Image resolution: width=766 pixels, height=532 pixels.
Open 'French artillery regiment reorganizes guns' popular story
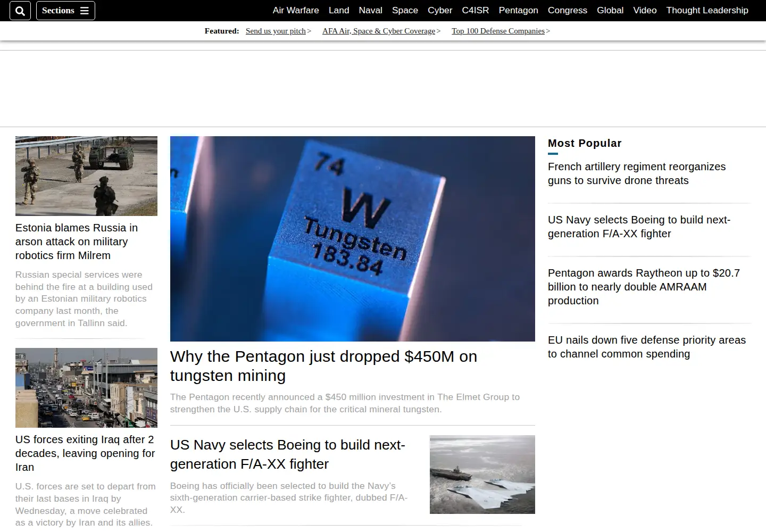click(x=637, y=173)
